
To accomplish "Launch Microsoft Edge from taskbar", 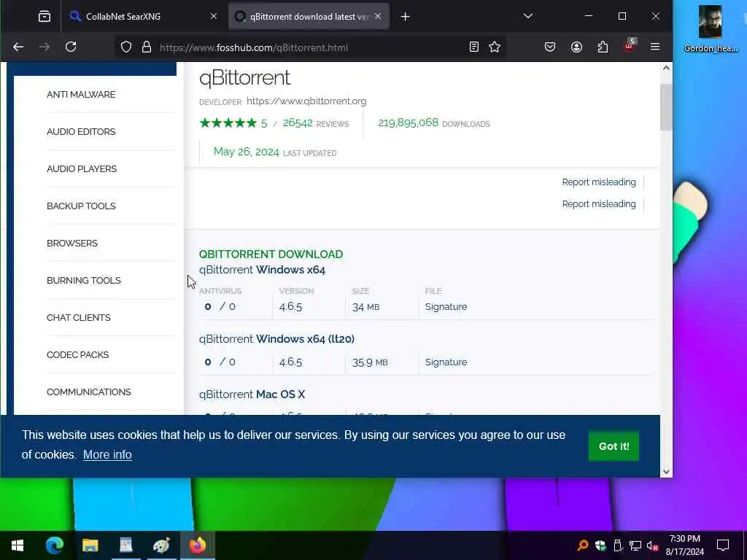I will [54, 545].
